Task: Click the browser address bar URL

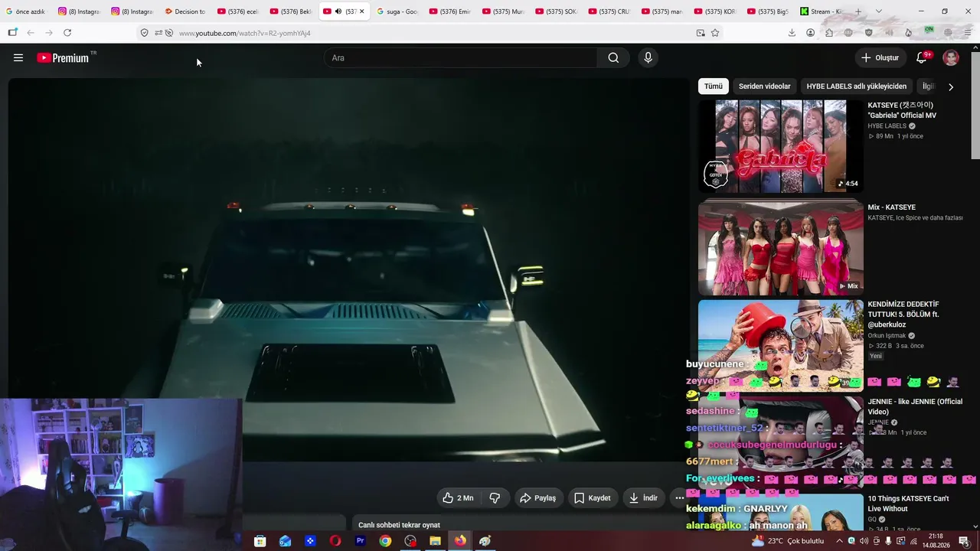Action: click(245, 33)
